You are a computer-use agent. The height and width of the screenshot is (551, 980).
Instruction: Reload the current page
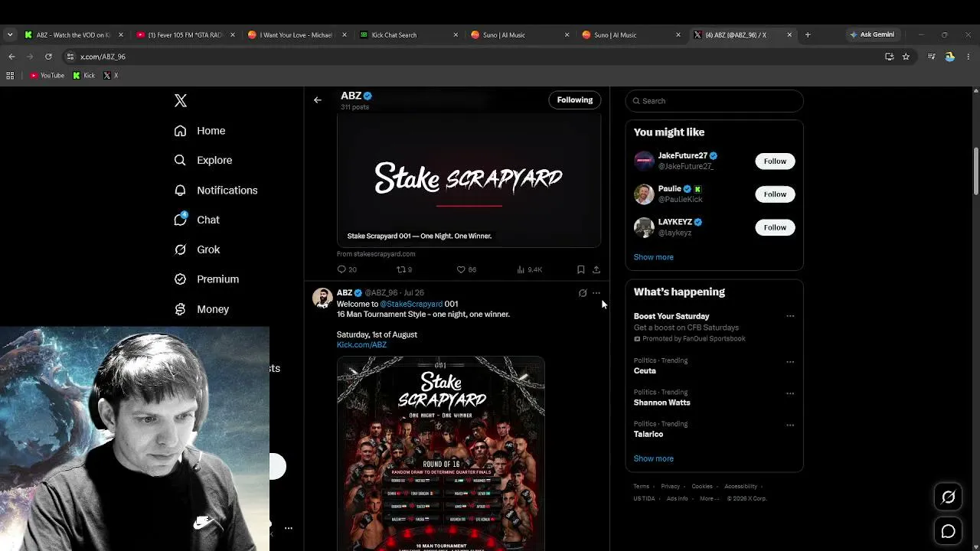point(48,57)
